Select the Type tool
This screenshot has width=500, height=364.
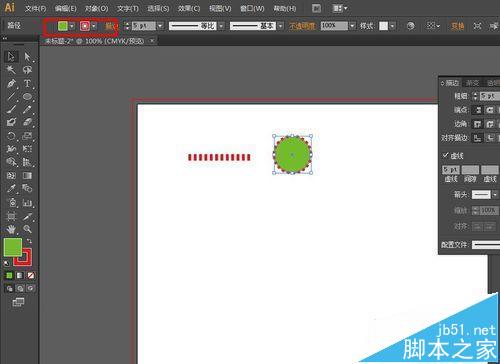[27, 83]
